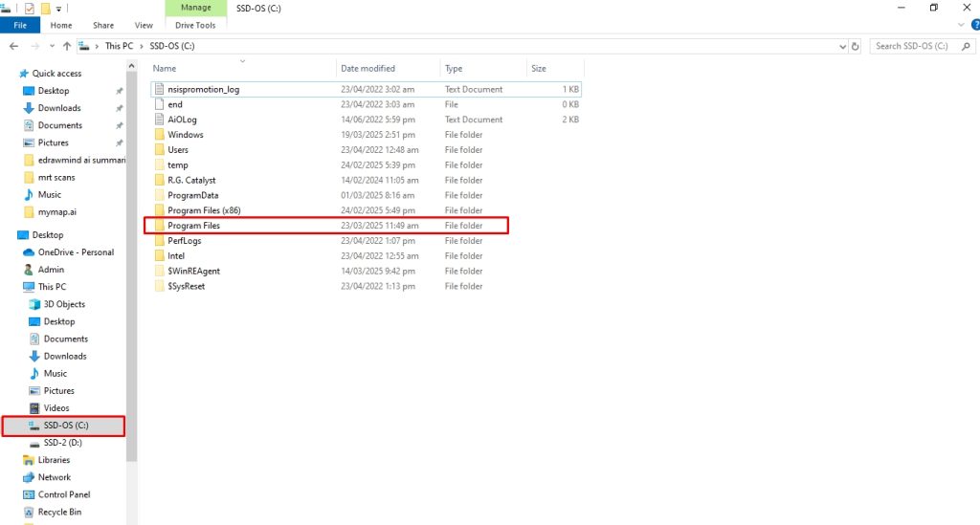This screenshot has height=525, width=980.
Task: Open pinned Desktop under Quick access
Action: [x=54, y=91]
